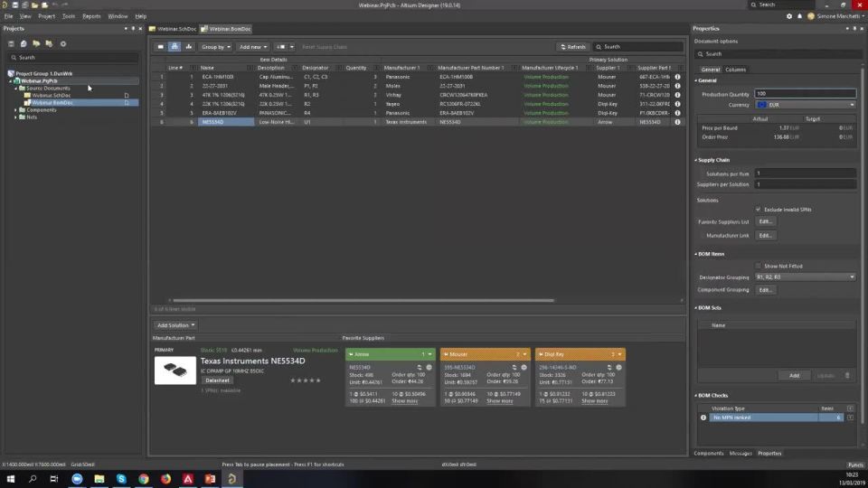Open PowerPoint from the taskbar
Screen dimensions: 868x488
tap(210, 479)
